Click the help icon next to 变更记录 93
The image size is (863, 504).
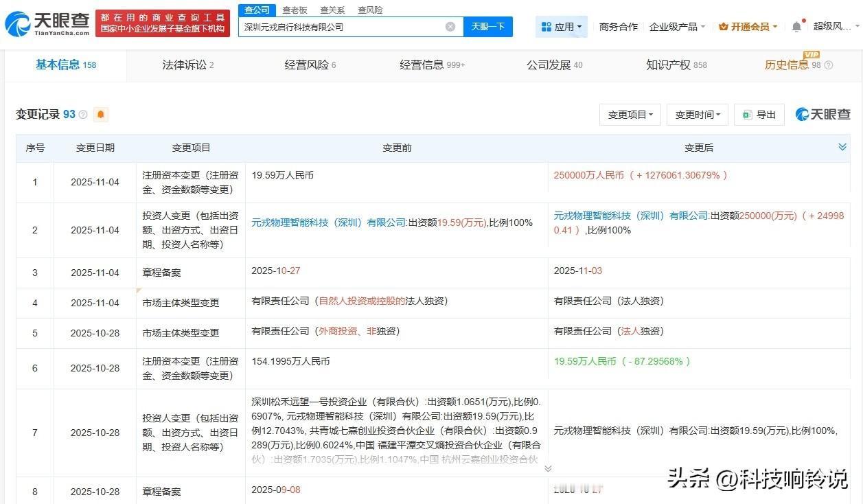(83, 115)
